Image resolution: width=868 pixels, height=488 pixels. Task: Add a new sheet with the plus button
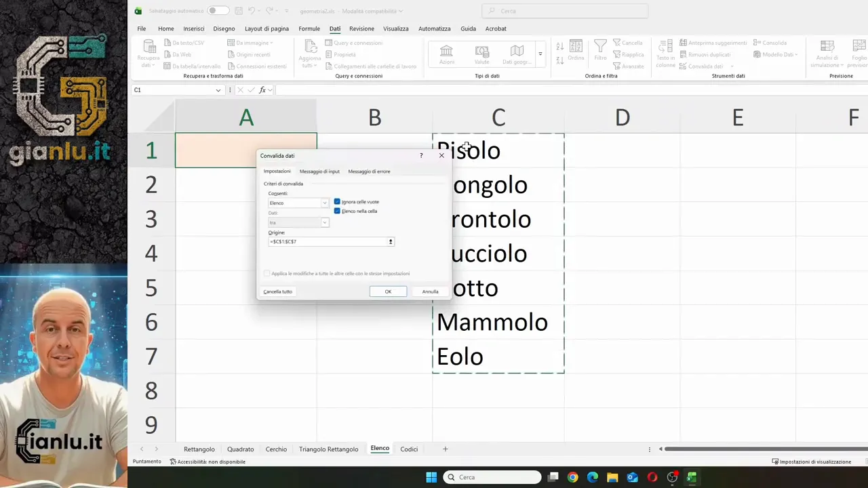(445, 449)
